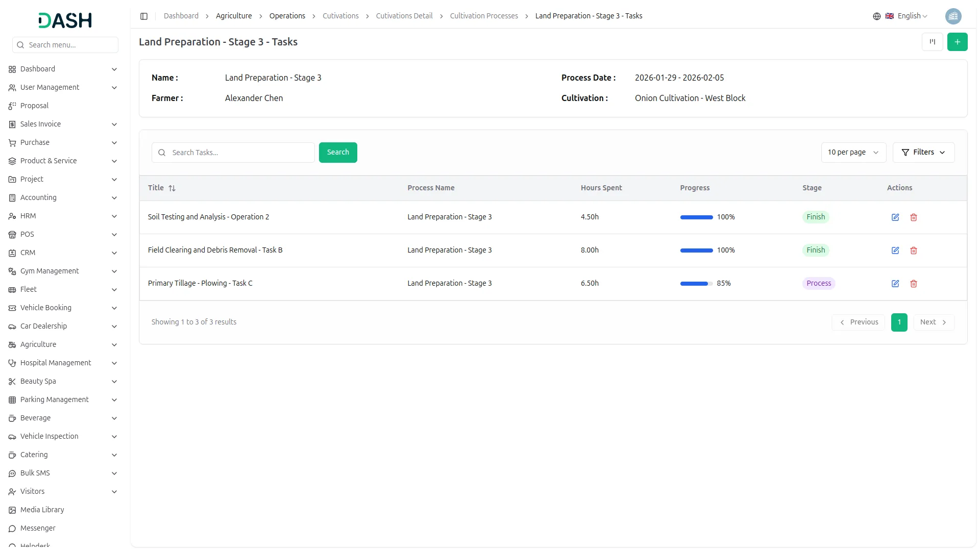Go to the Cultivation Processes breadcrumb link
The width and height of the screenshot is (980, 551).
click(483, 16)
